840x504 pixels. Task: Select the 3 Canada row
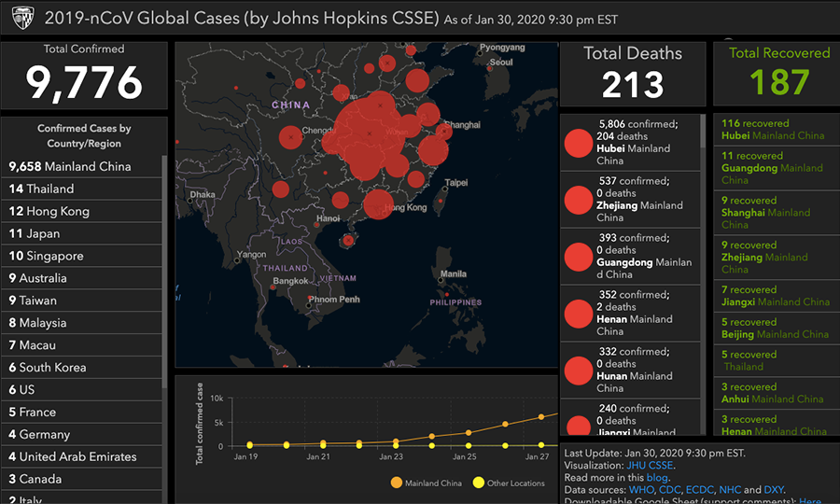point(81,479)
